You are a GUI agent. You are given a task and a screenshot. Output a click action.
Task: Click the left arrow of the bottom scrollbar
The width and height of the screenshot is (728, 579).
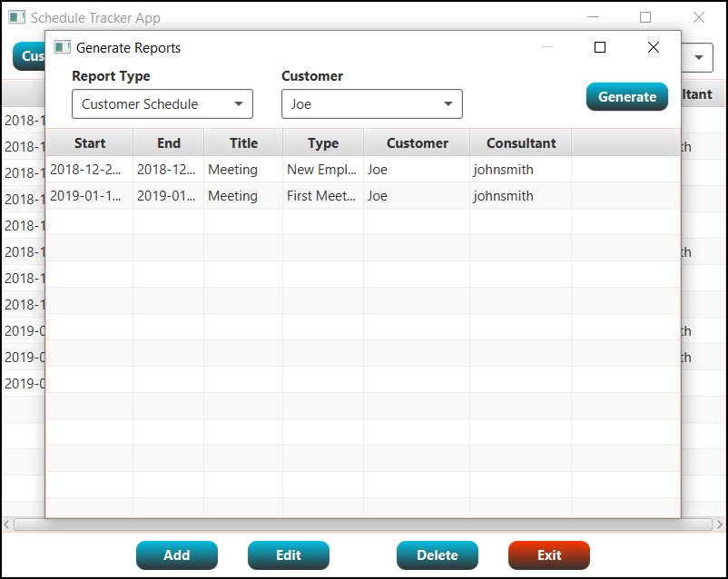point(6,524)
